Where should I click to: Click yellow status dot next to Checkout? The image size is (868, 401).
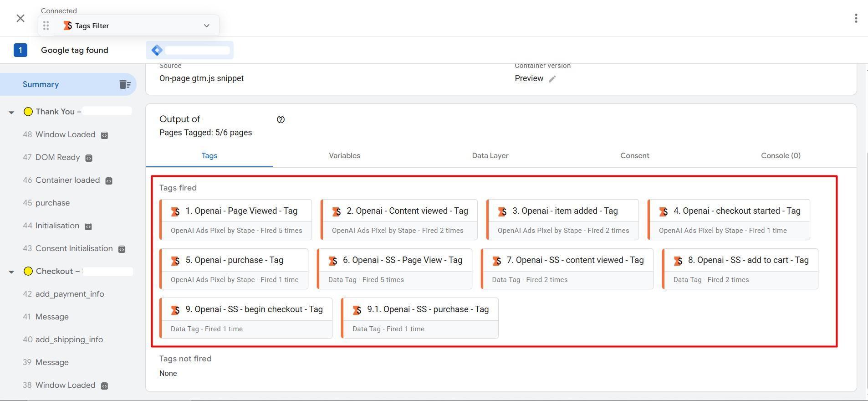(28, 271)
